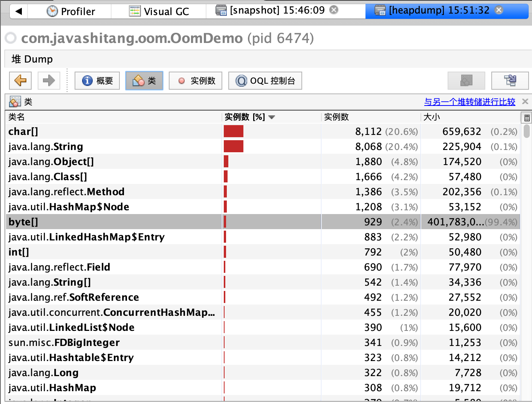532x404 pixels.
Task: Sort by 实例数 count column header
Action: tap(371, 117)
